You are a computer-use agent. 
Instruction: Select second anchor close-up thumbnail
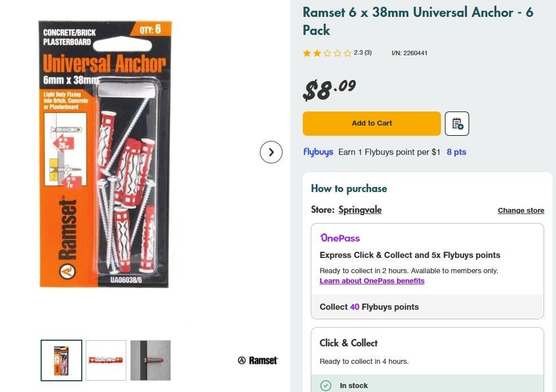pos(106,360)
